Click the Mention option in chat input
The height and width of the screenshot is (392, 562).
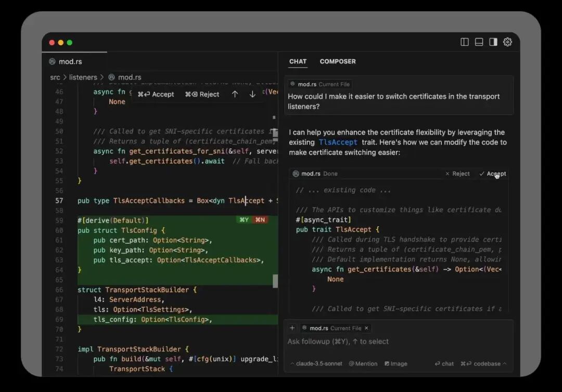(x=363, y=364)
